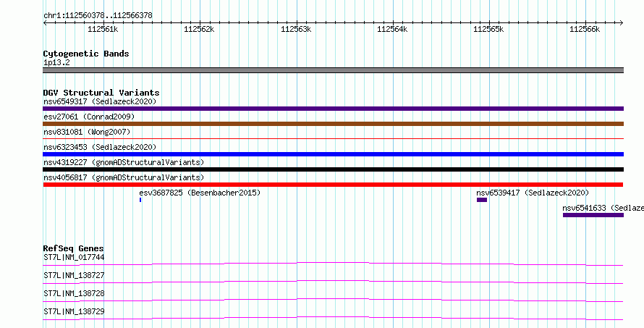
Task: Open the ST7L|NM_017744 transcript label
Action: (74, 257)
